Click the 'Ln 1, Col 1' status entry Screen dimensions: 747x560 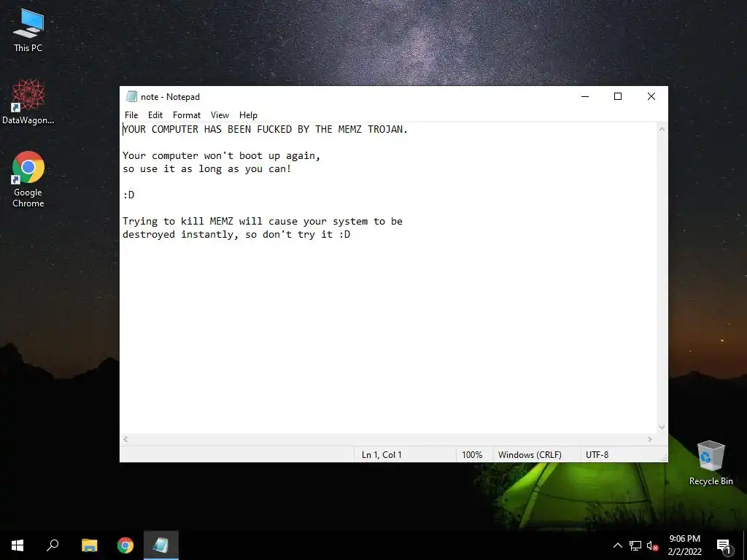point(382,455)
